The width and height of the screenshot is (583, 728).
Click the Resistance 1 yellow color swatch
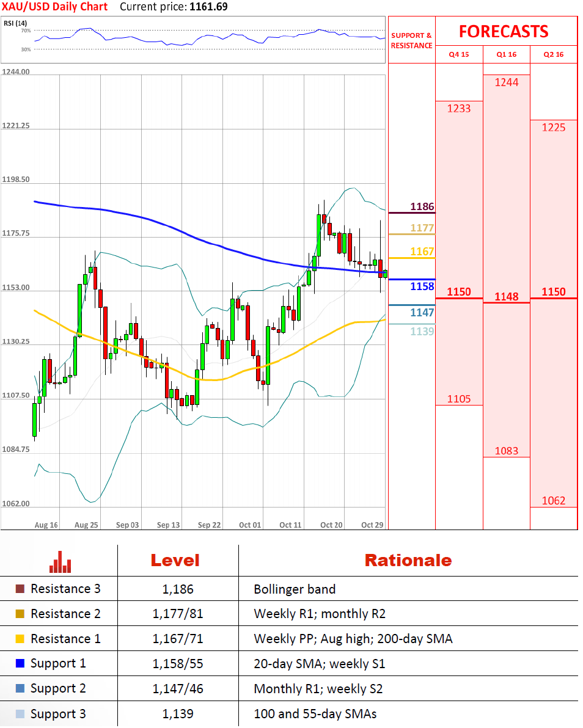pos(20,639)
